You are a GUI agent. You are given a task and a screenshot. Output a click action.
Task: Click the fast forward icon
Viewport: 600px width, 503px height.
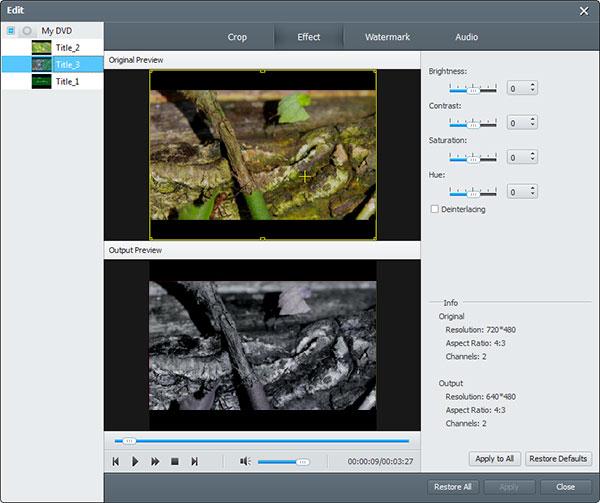155,462
